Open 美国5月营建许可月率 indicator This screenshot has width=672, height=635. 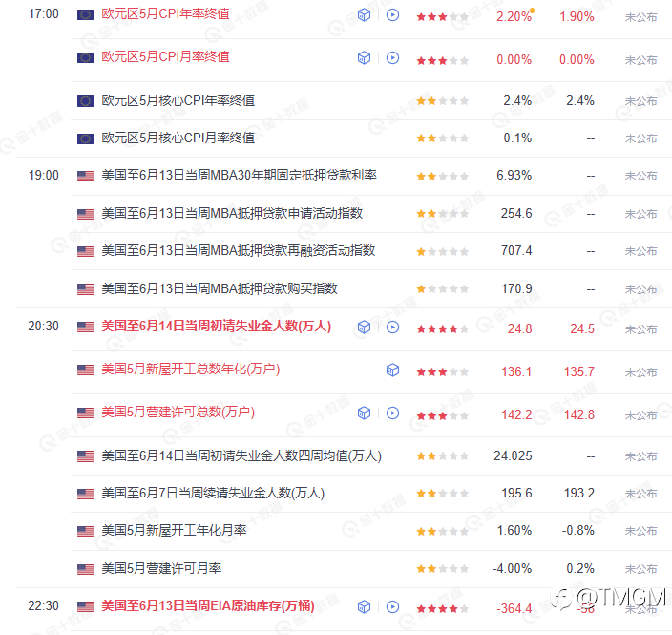[x=161, y=568]
